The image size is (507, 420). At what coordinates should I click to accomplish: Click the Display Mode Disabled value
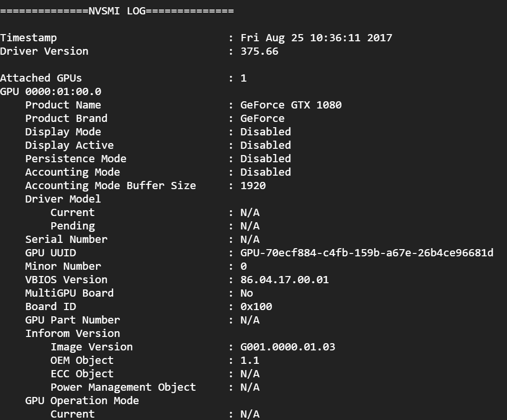(265, 132)
